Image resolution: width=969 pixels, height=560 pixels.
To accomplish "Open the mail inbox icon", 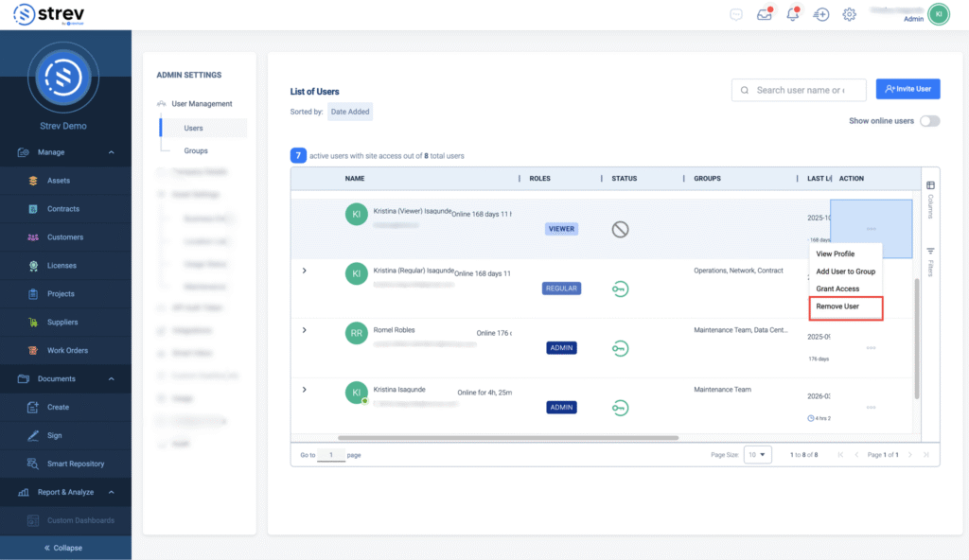I will [765, 14].
